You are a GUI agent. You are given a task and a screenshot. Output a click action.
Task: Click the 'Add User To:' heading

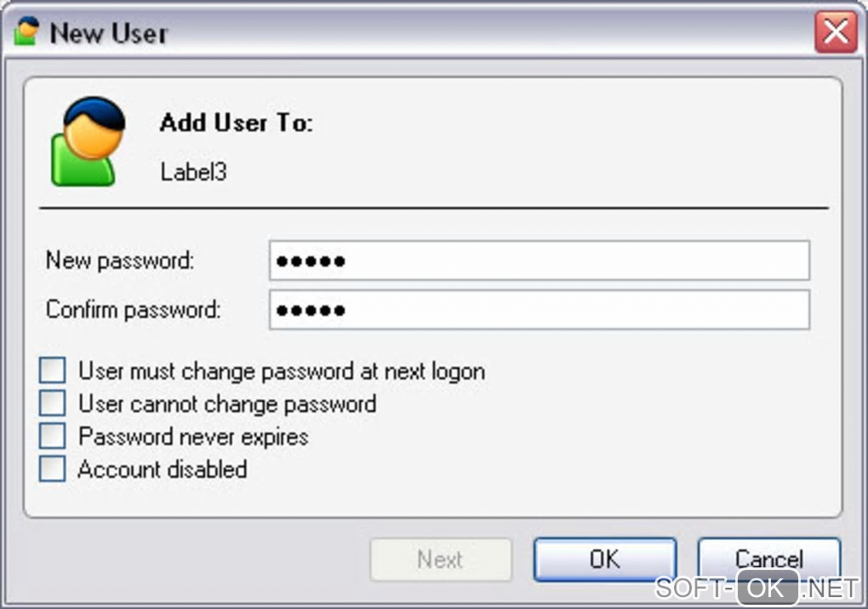(236, 123)
